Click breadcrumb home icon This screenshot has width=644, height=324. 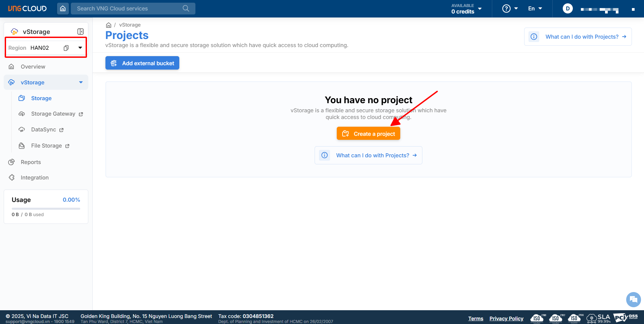[x=108, y=25]
